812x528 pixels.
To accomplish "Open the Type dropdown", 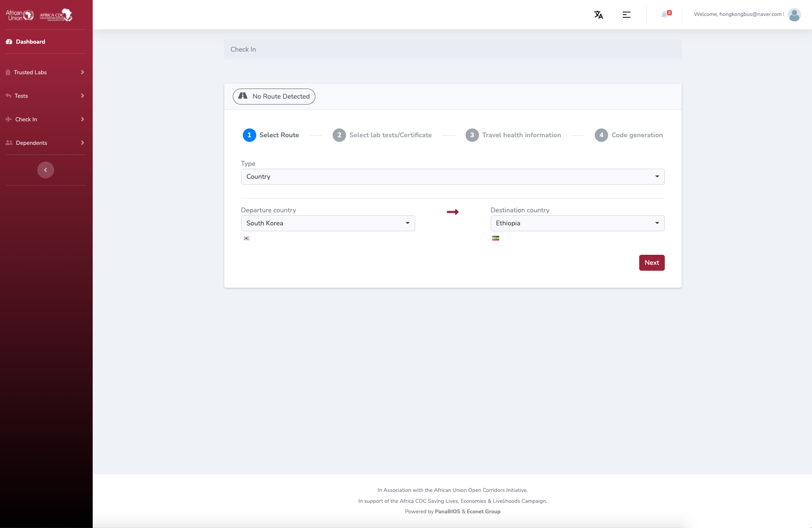I will 453,177.
